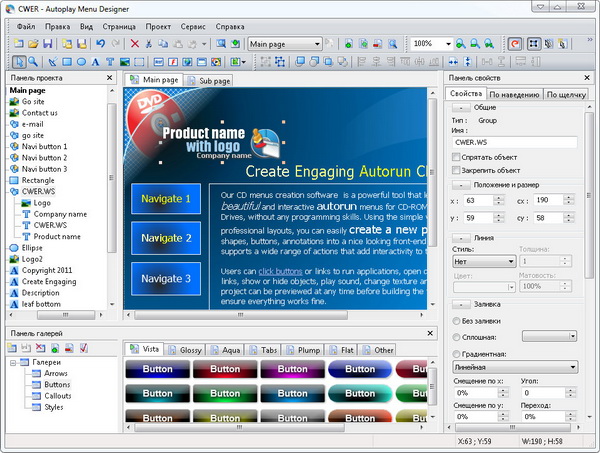Collapse the 'Линия' section
The width and height of the screenshot is (600, 453).
point(461,238)
